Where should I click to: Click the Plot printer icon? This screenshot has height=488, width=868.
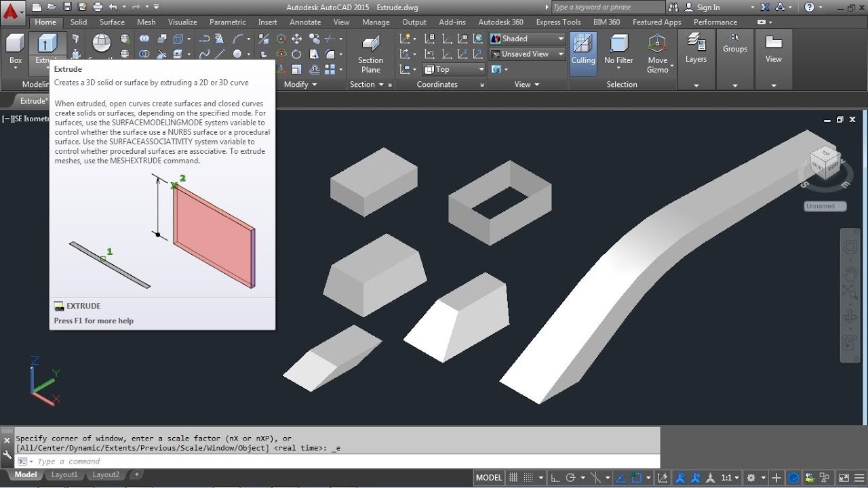[x=98, y=7]
